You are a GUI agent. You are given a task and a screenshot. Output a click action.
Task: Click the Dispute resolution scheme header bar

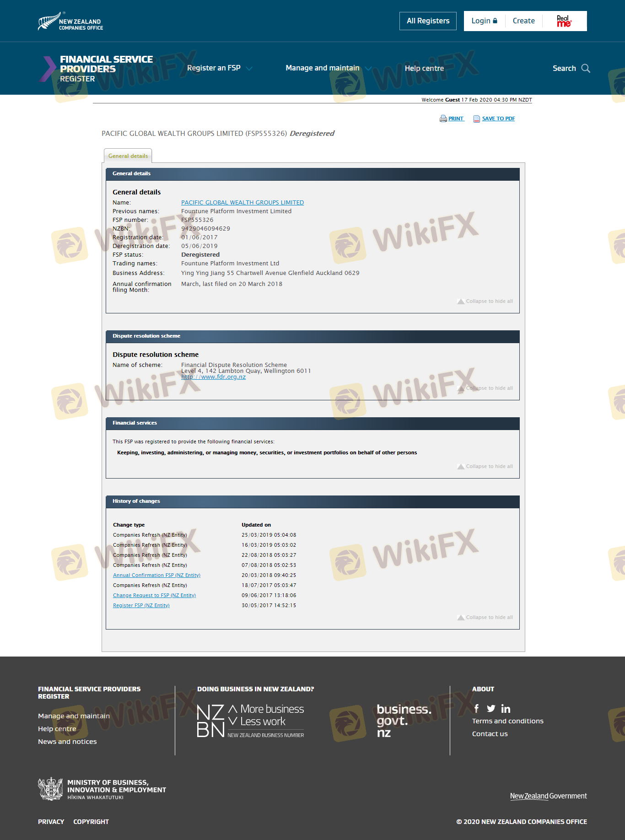(x=312, y=336)
